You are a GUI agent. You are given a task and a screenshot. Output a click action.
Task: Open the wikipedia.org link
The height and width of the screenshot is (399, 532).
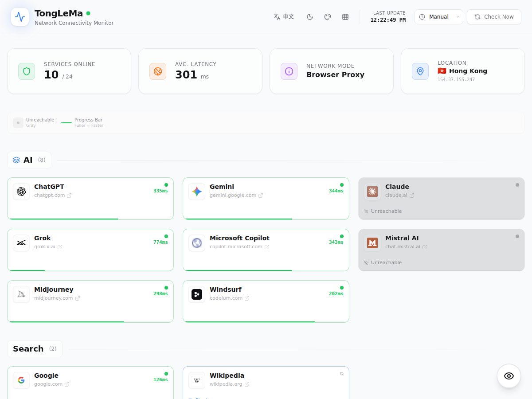point(230,384)
